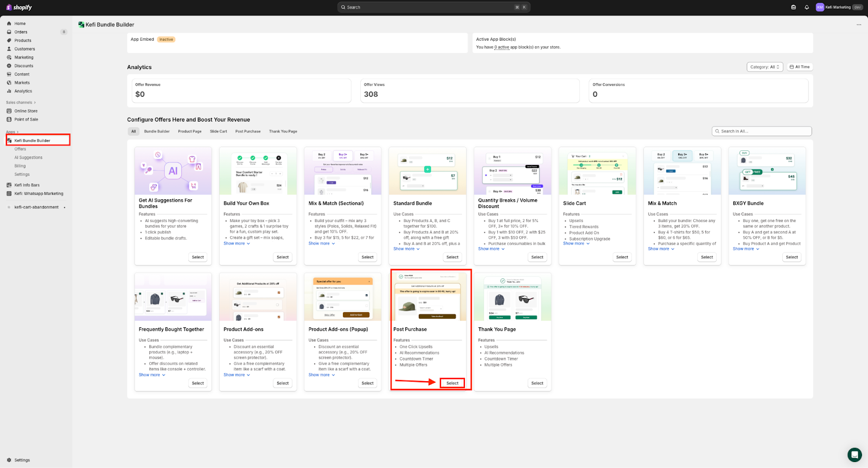Click the three-dot more options icon
This screenshot has height=468, width=868.
point(859,24)
